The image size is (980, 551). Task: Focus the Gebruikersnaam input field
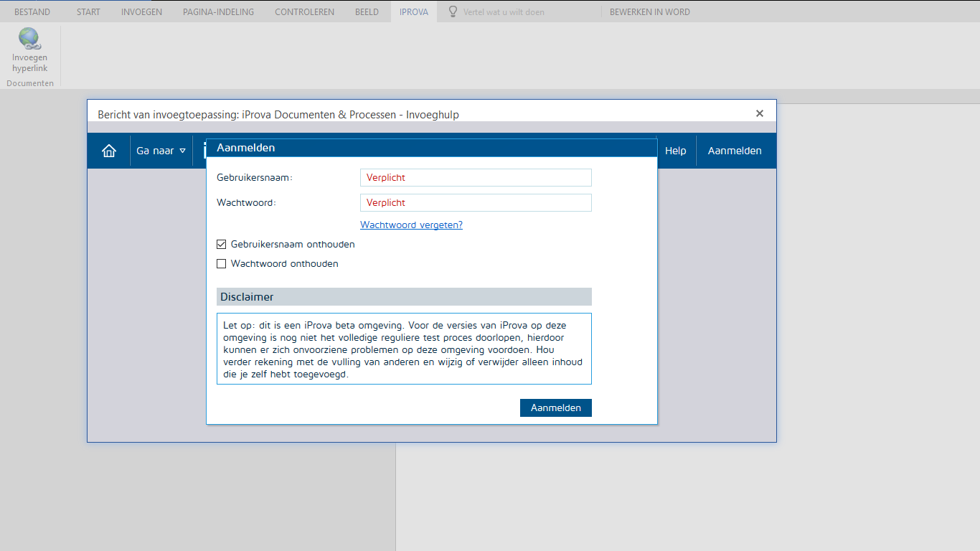[476, 177]
